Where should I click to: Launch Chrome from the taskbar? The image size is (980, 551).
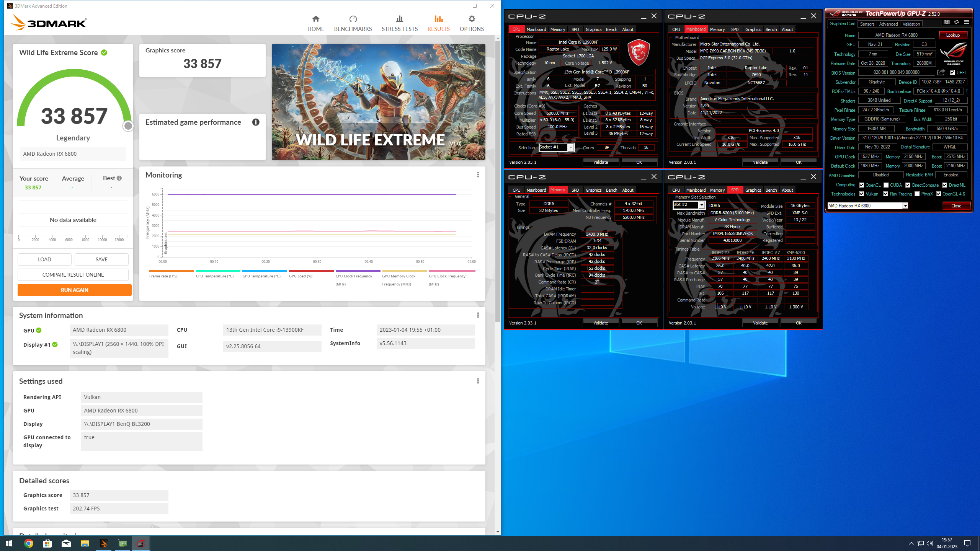28,543
